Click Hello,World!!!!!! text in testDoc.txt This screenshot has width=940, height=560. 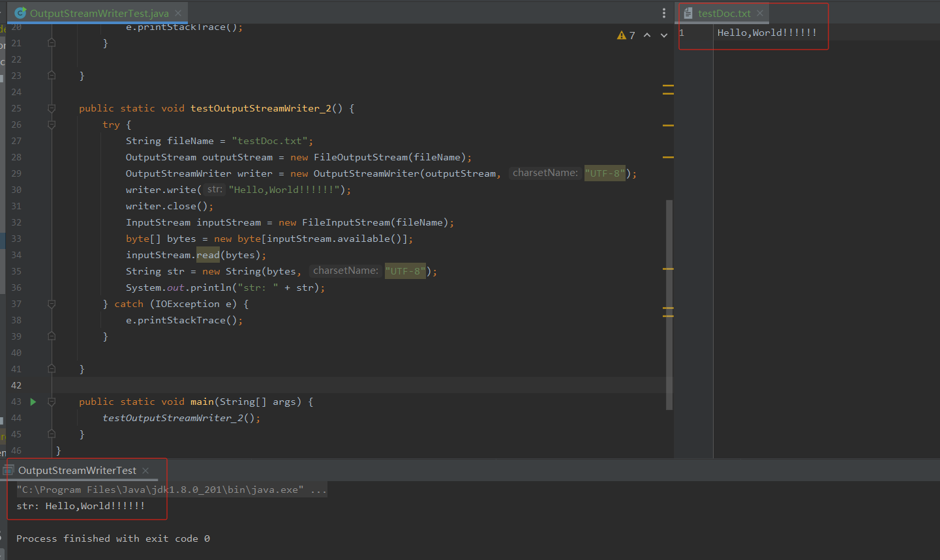point(767,33)
